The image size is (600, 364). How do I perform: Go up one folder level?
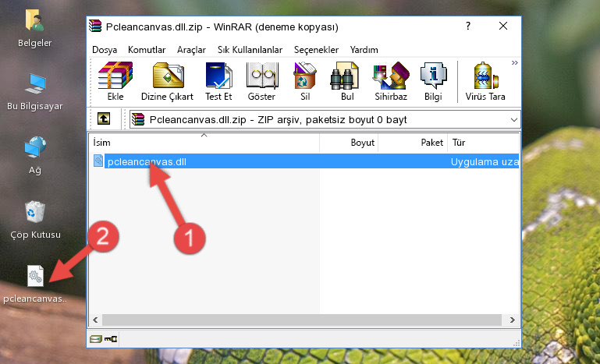point(103,119)
